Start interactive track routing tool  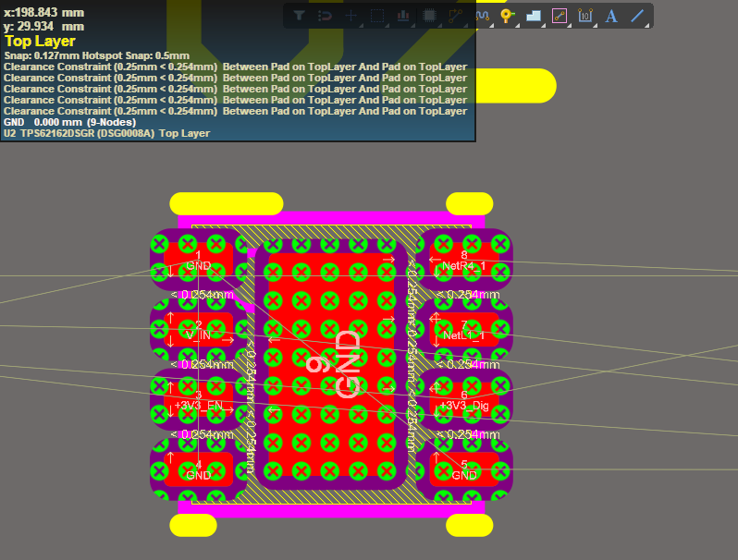pos(454,16)
